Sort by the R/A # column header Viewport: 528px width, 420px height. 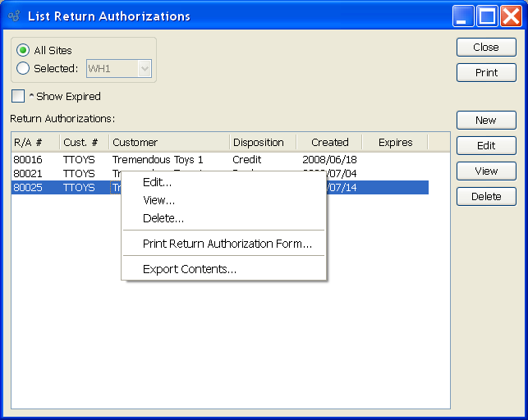(34, 143)
